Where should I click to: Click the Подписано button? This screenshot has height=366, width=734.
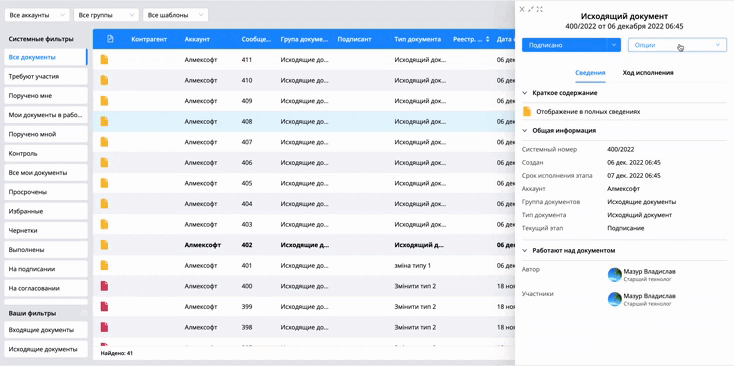click(x=565, y=45)
